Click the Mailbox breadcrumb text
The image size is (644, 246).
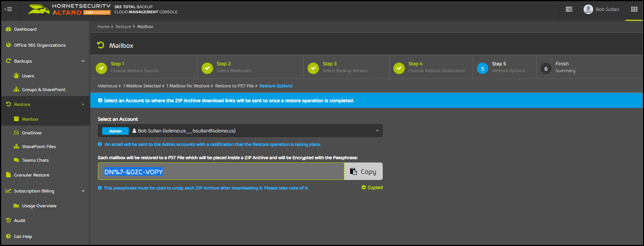click(145, 27)
